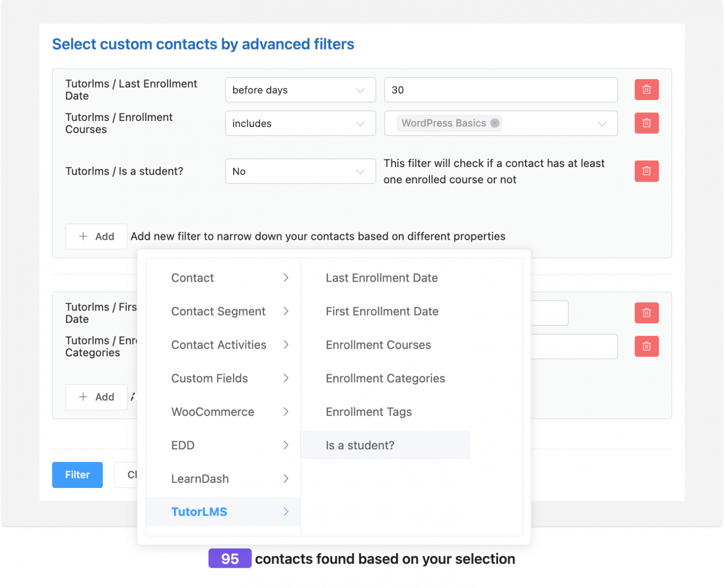Delete the Enrollment Courses filter row

(646, 123)
